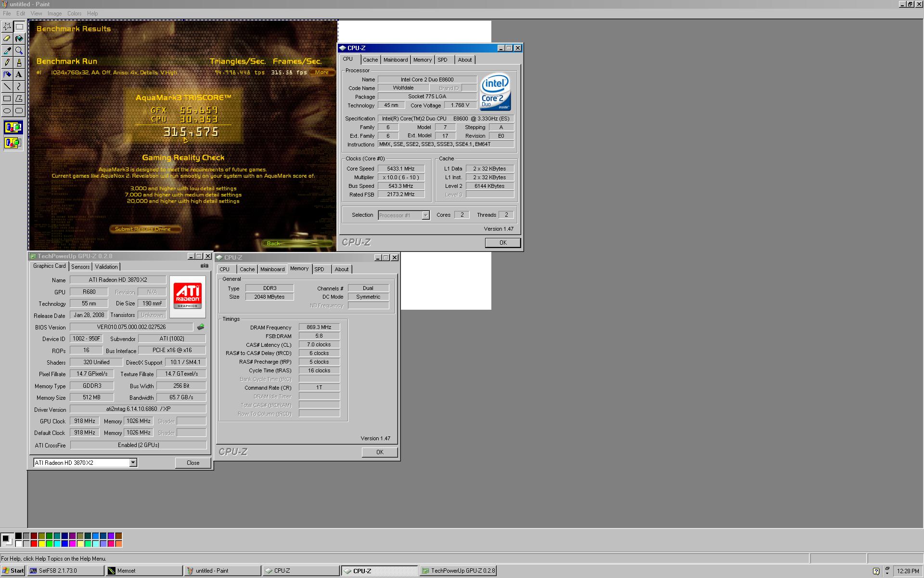Click the GPU-Z screenshot camera icon
Viewport: 924px width, 578px height.
[x=205, y=266]
